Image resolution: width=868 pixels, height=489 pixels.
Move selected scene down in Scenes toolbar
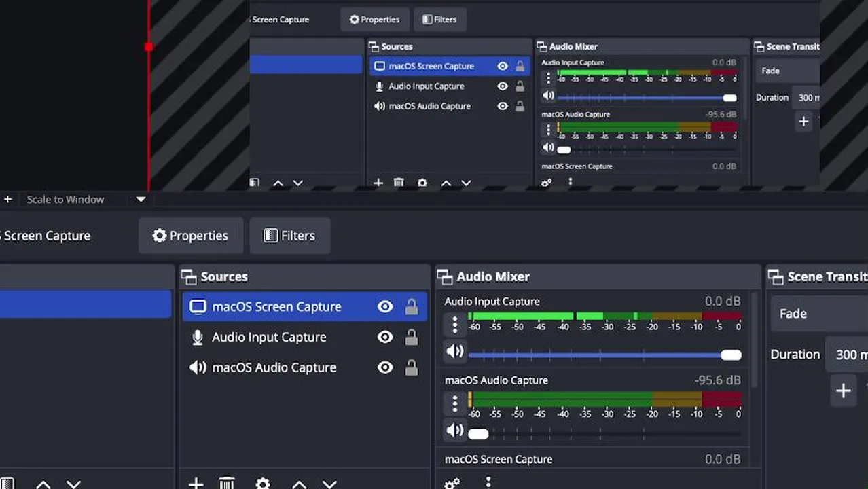(73, 484)
